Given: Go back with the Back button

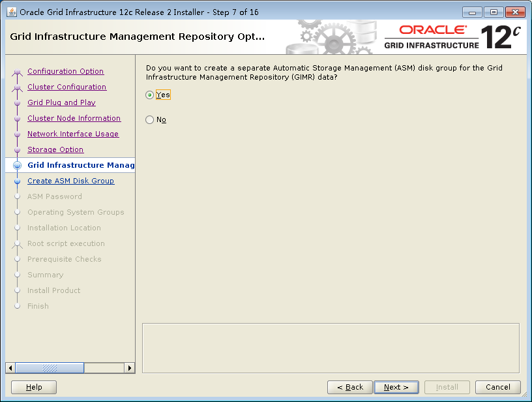Looking at the screenshot, I should pos(350,387).
